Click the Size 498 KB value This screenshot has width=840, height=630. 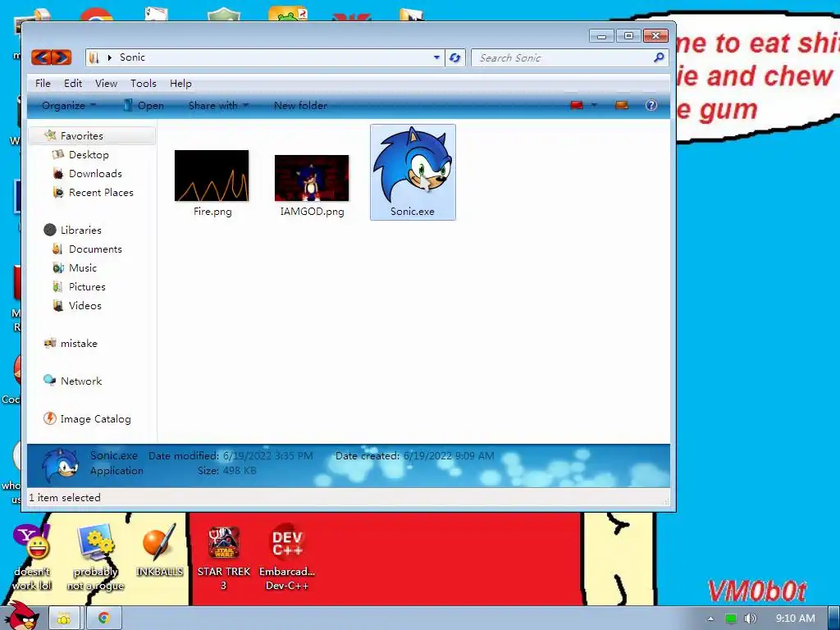[239, 471]
